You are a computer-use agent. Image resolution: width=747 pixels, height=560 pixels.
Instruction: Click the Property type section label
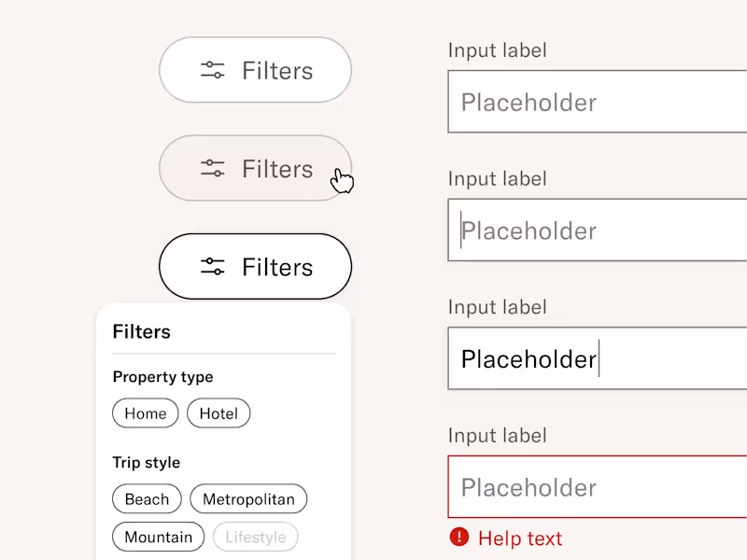[162, 377]
